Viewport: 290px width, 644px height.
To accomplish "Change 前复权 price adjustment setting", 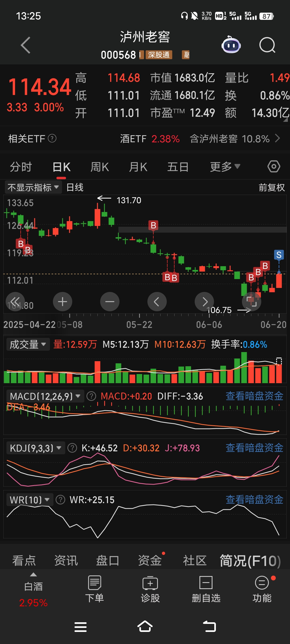I will [272, 187].
